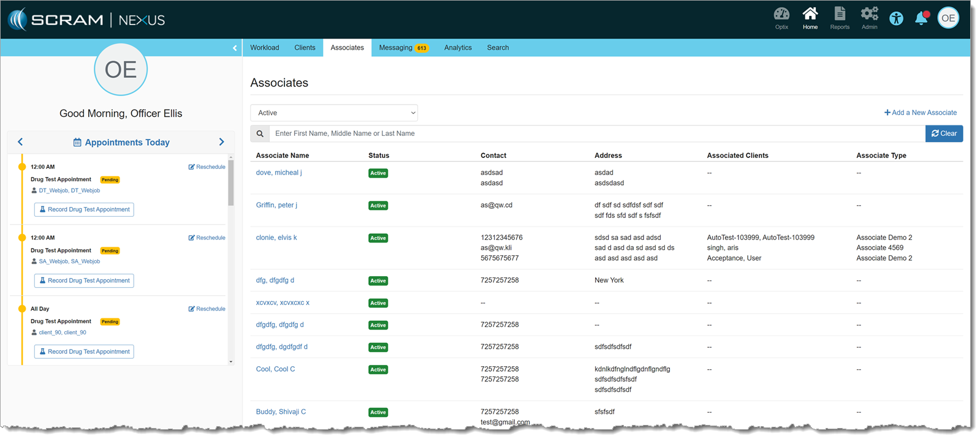
Task: Click the OE user avatar in header
Action: [x=948, y=18]
